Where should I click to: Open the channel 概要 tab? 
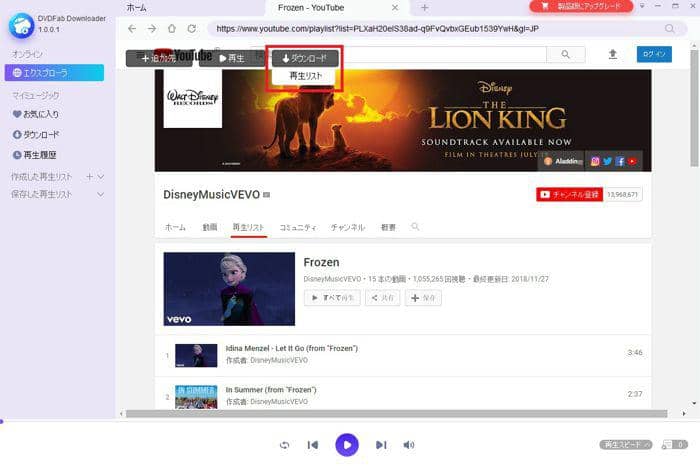tap(388, 227)
